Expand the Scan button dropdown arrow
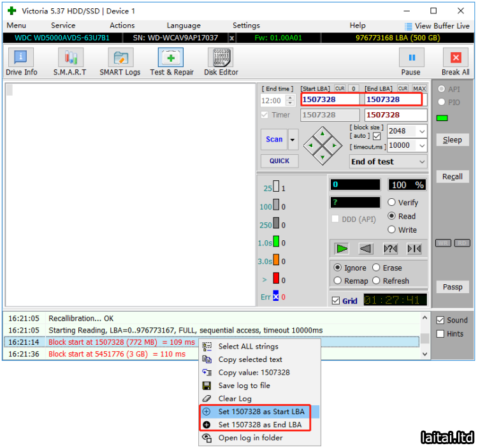Screen dimensions: 478x448 (x=293, y=139)
